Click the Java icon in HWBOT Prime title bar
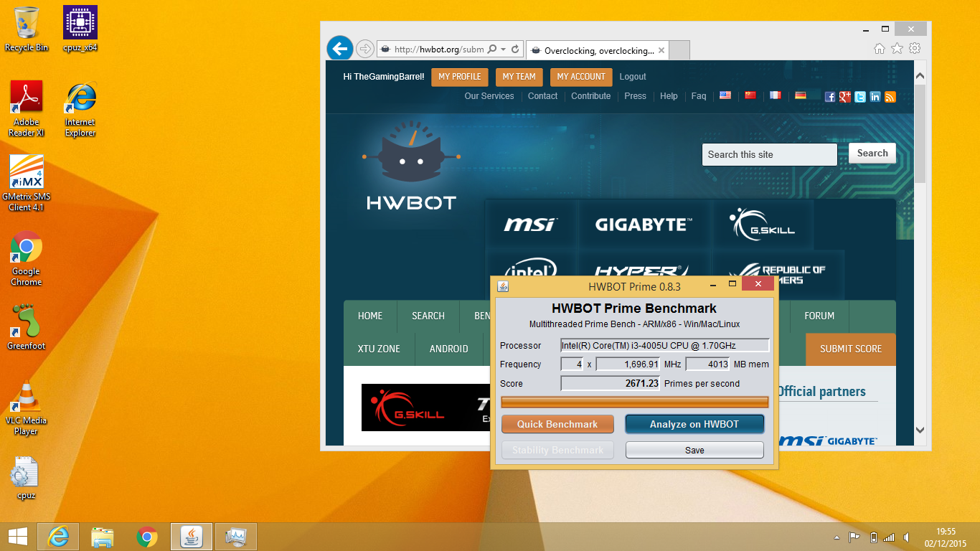The height and width of the screenshot is (551, 980). (x=503, y=286)
